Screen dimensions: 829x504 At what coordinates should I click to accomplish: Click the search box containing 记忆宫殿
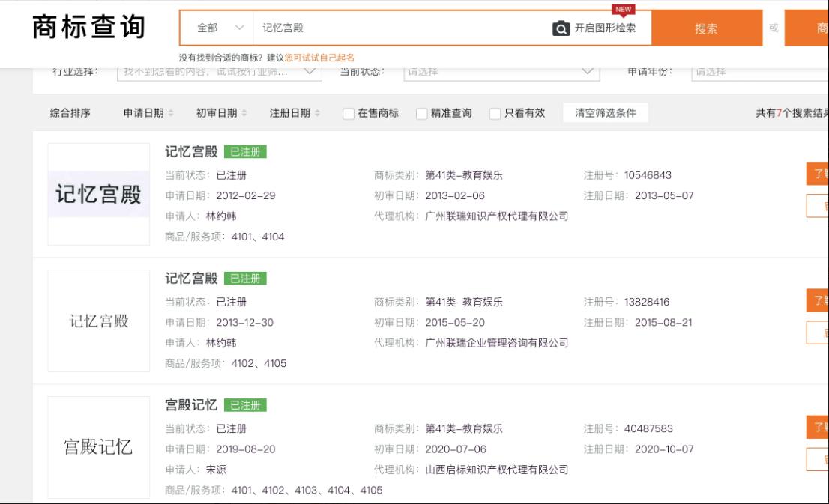coord(397,28)
